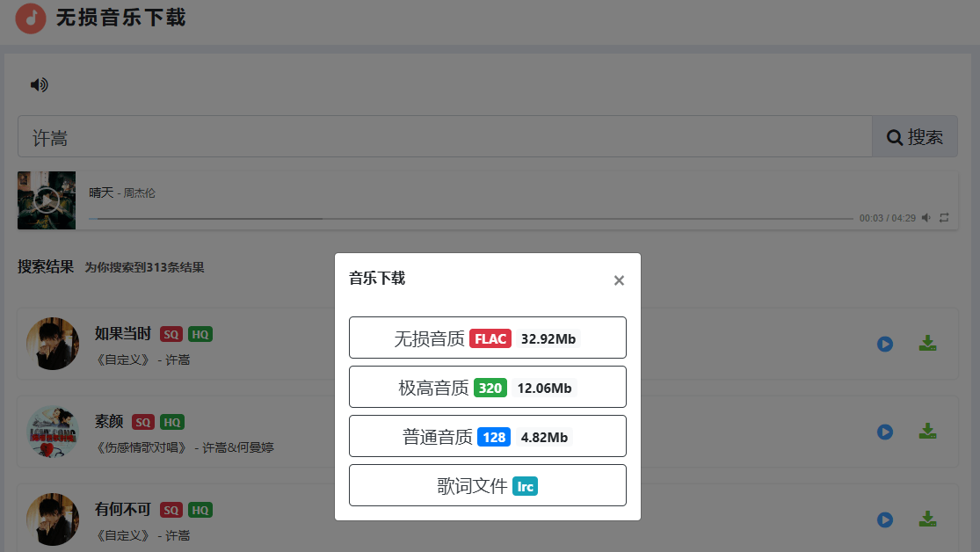Play the song 有何不可
The image size is (980, 552).
click(884, 519)
